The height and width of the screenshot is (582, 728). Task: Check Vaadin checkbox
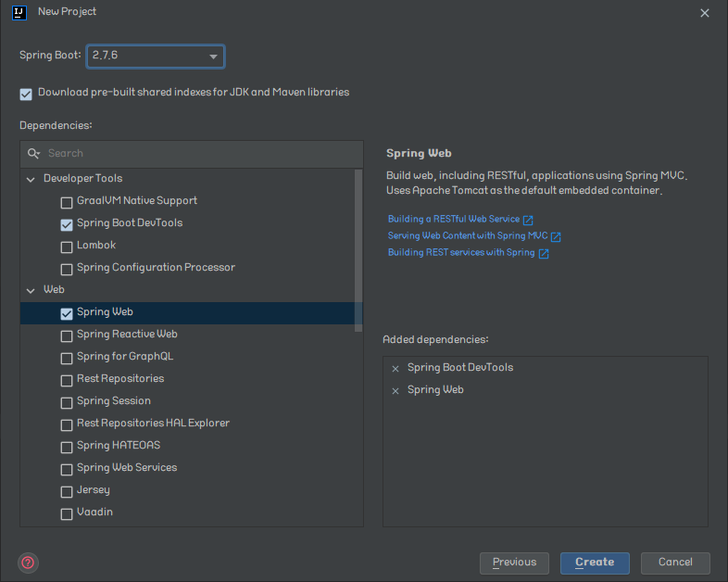(x=67, y=514)
